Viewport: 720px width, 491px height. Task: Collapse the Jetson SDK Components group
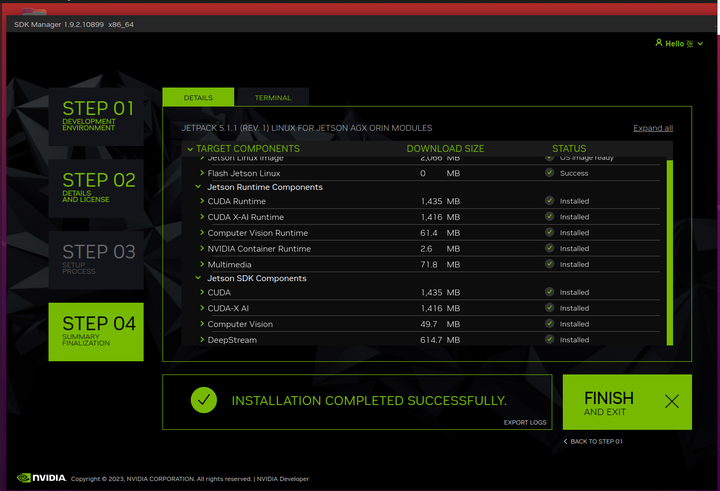click(x=198, y=278)
